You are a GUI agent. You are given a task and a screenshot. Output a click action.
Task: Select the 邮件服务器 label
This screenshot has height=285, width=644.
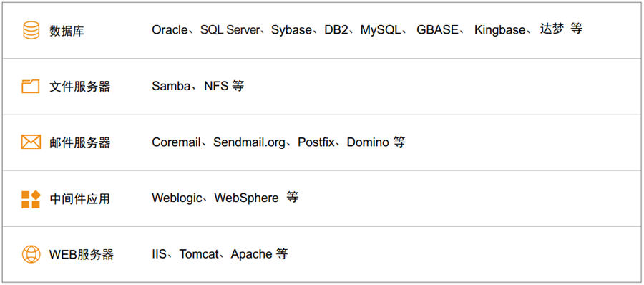(x=80, y=142)
